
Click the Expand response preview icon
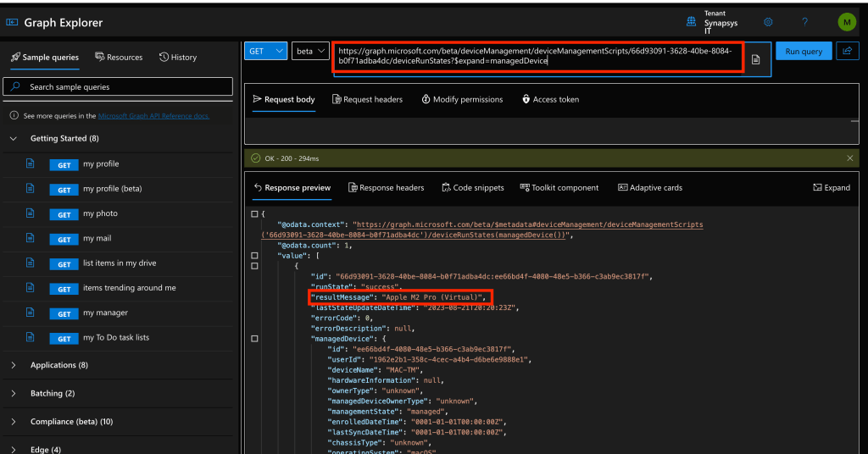pos(831,188)
